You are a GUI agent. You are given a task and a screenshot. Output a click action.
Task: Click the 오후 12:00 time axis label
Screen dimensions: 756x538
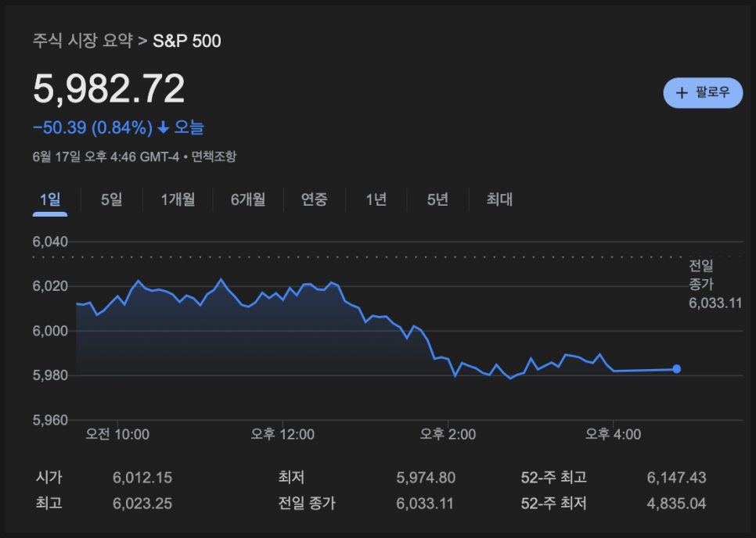[283, 435]
